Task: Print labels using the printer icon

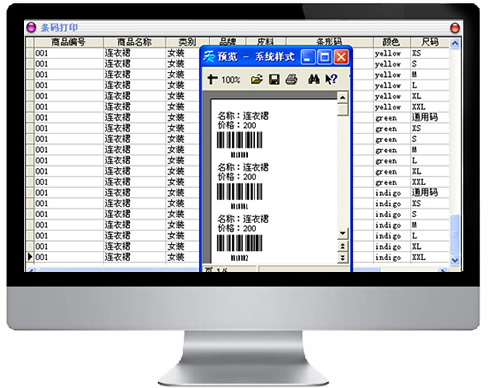Action: (291, 79)
